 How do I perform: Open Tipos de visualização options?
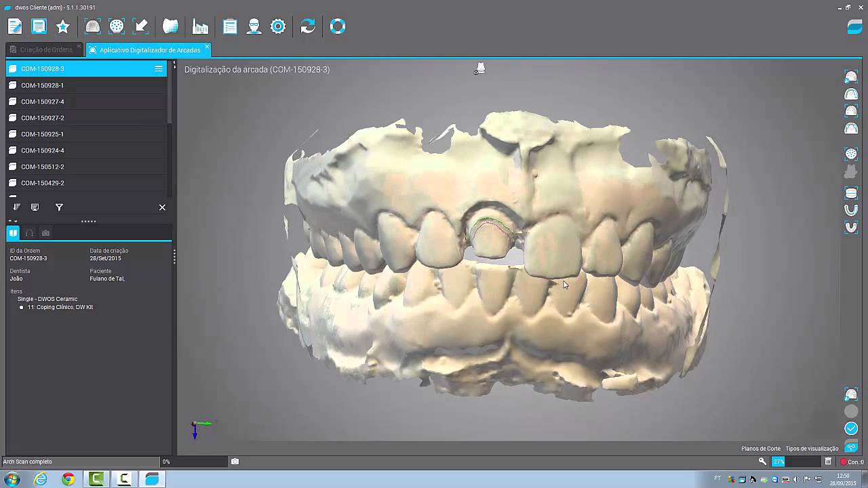[812, 449]
